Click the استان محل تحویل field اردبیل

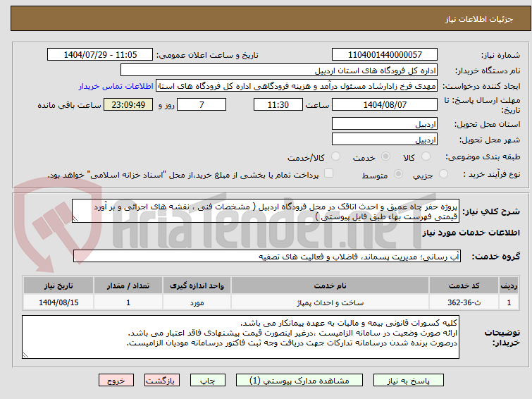point(385,124)
